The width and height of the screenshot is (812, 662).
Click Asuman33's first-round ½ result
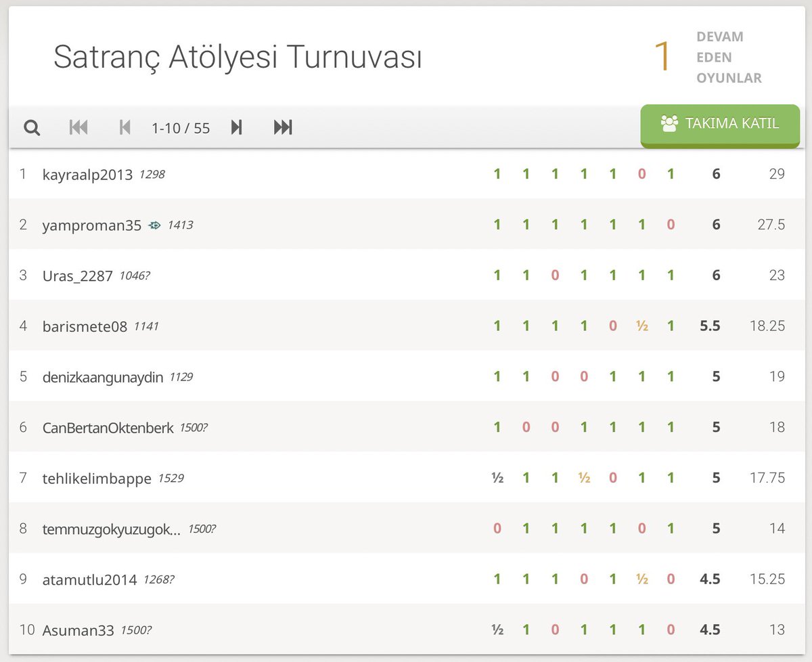[x=497, y=631]
